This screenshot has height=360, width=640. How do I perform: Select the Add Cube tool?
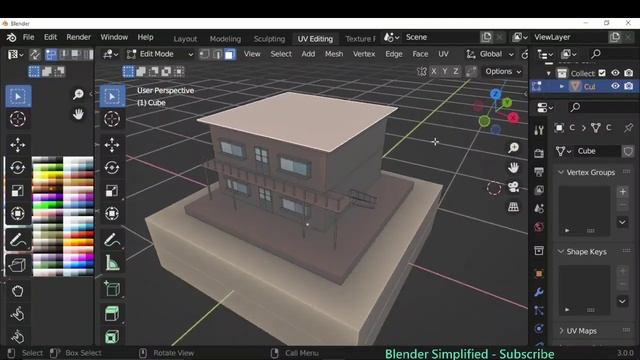(x=112, y=289)
